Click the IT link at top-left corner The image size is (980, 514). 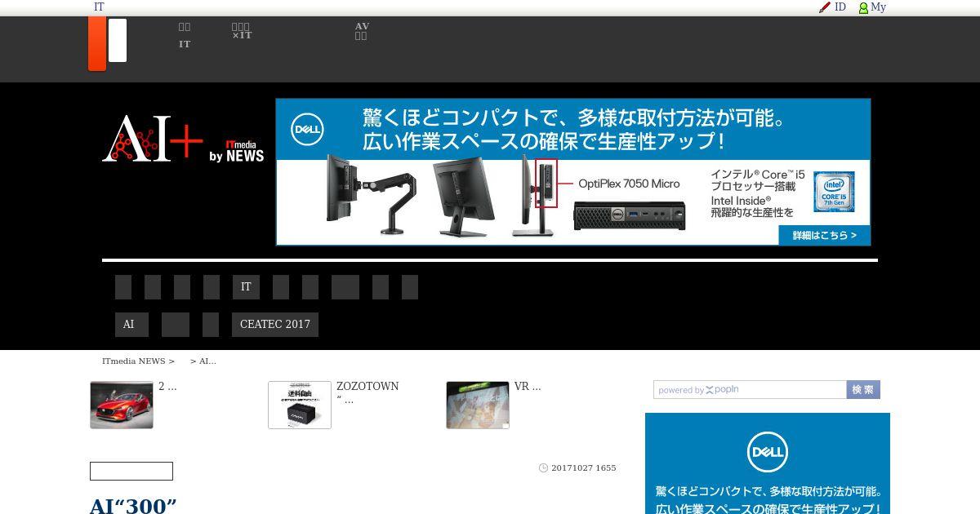coord(99,7)
